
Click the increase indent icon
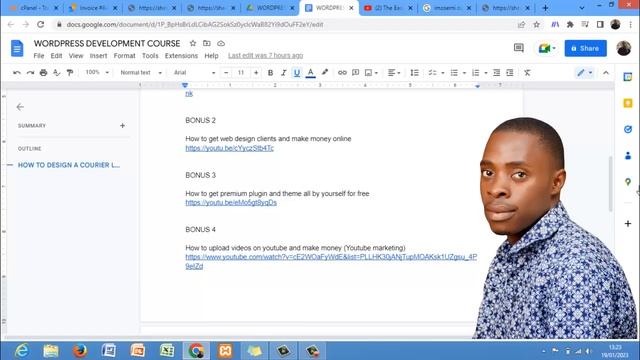510,73
